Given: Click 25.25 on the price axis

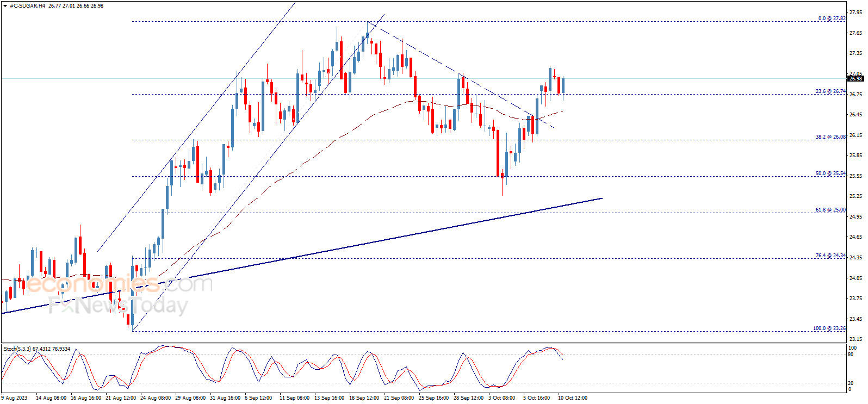Looking at the screenshot, I should point(855,196).
